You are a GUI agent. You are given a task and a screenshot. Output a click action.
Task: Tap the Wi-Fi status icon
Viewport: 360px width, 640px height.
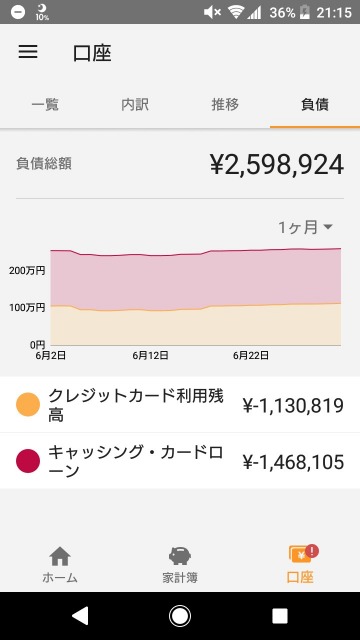coord(236,12)
